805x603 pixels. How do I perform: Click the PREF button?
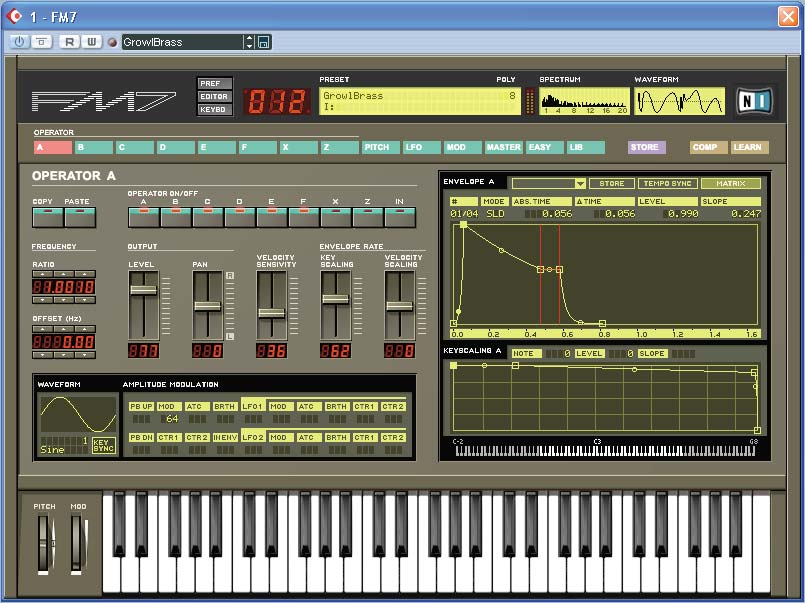(215, 83)
